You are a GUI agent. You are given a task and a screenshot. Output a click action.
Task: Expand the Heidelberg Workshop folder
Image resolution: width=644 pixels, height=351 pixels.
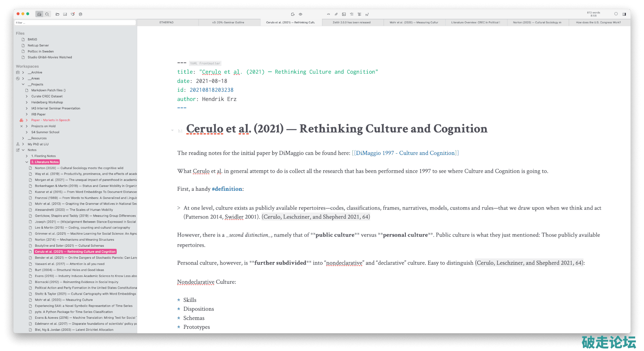(27, 102)
